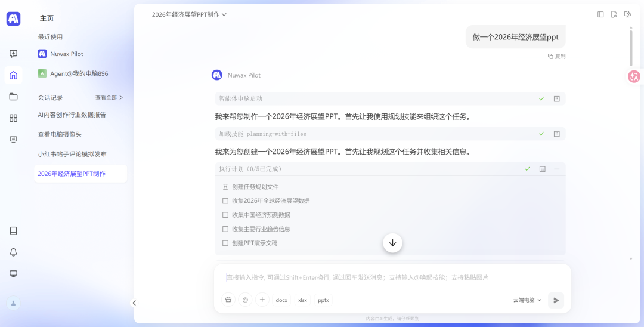Viewport: 644px width, 327px height.
Task: Click the plus attach button
Action: (x=262, y=300)
